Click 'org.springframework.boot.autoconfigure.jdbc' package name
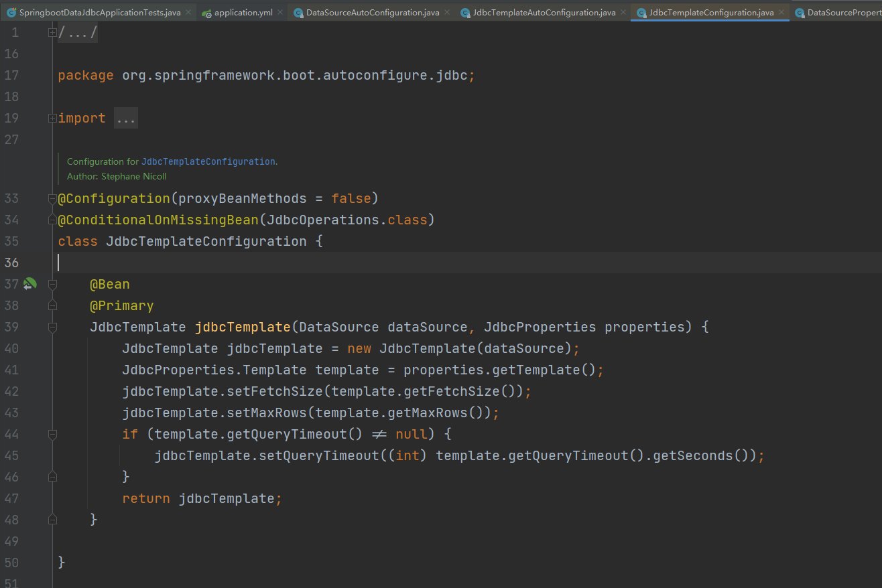 pyautogui.click(x=295, y=75)
